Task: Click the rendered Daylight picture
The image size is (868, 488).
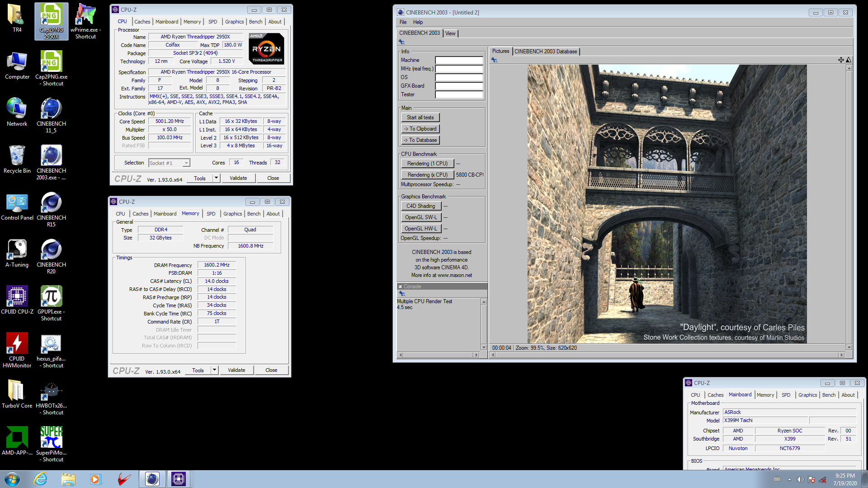Action: (x=667, y=204)
